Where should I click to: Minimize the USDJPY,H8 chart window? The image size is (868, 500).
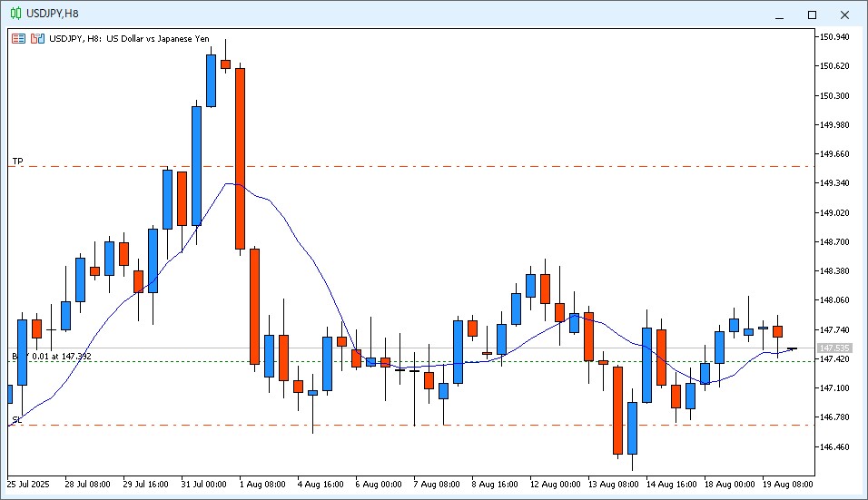(779, 15)
